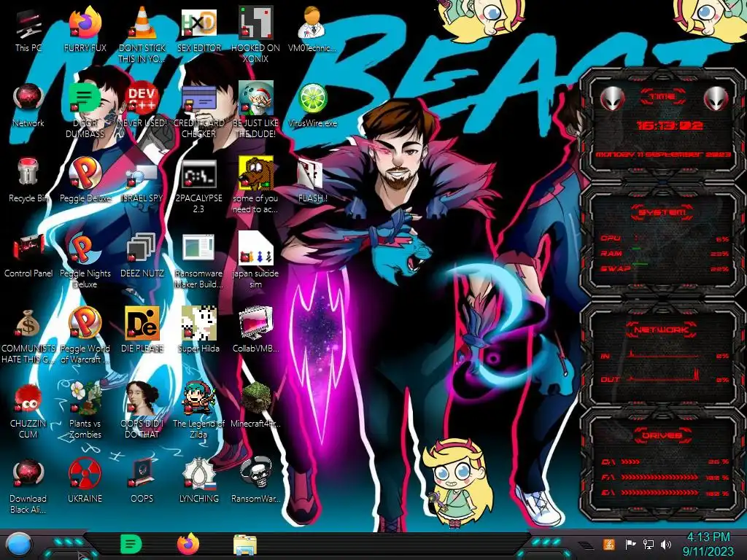Open the CHUZZIN CUM red fuzzball icon
The width and height of the screenshot is (747, 560).
pos(28,399)
